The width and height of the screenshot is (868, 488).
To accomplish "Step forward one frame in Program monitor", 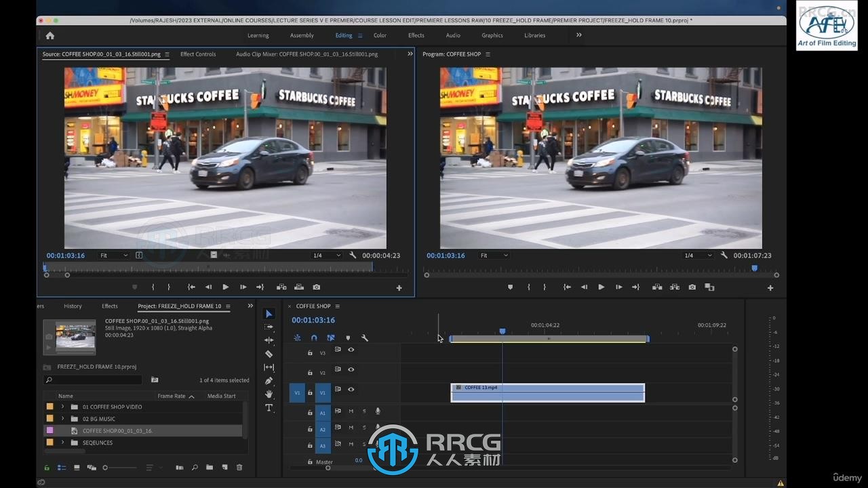I will click(618, 287).
